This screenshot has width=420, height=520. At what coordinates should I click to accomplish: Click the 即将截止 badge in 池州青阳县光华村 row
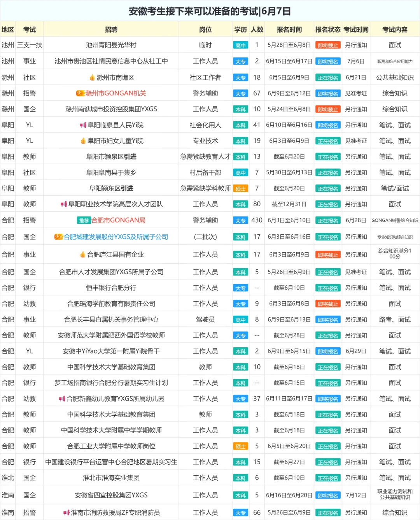328,46
